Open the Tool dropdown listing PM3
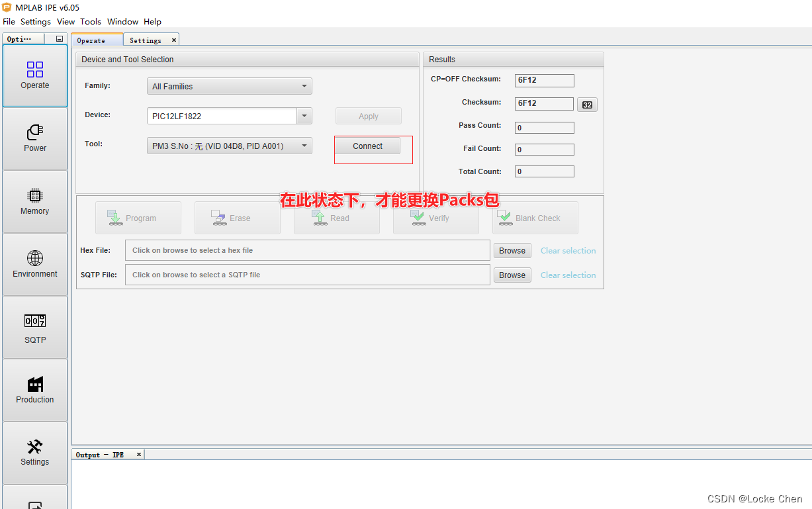 [x=304, y=145]
